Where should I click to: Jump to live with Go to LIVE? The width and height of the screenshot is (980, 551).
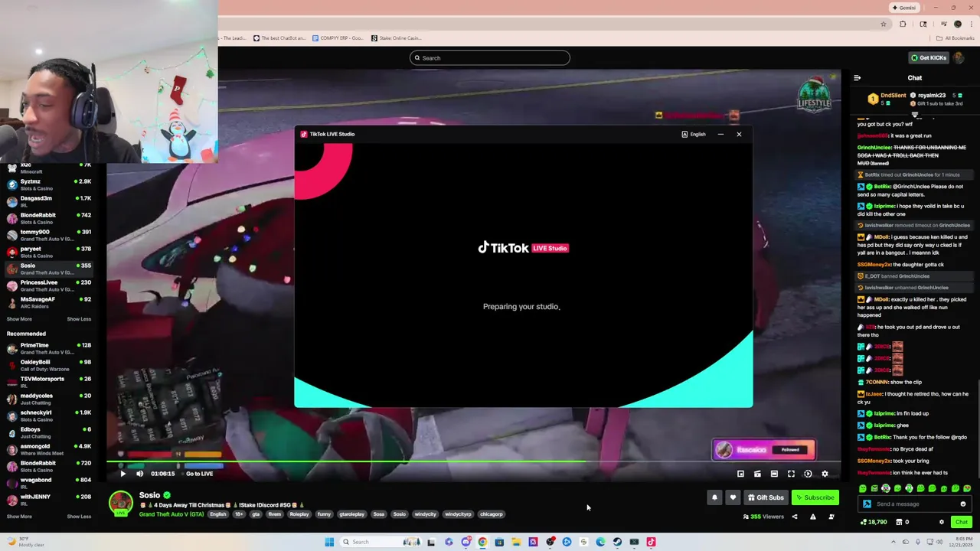(195, 474)
